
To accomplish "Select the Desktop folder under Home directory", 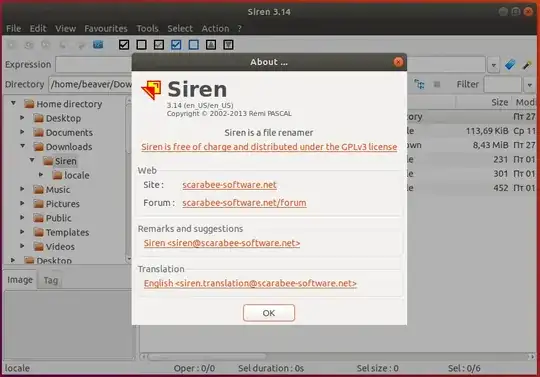I will point(63,118).
